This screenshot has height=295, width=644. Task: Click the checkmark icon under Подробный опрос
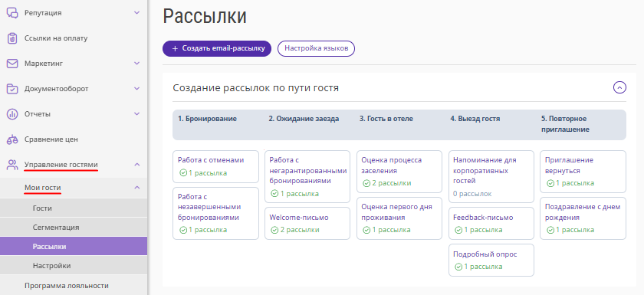pyautogui.click(x=459, y=267)
